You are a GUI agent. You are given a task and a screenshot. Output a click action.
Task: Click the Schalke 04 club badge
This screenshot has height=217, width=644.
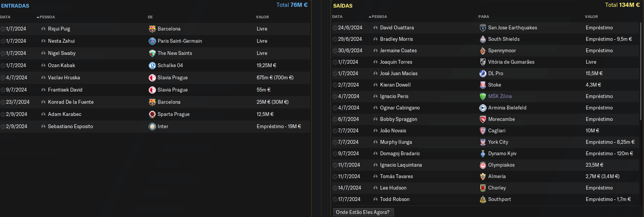coord(152,65)
